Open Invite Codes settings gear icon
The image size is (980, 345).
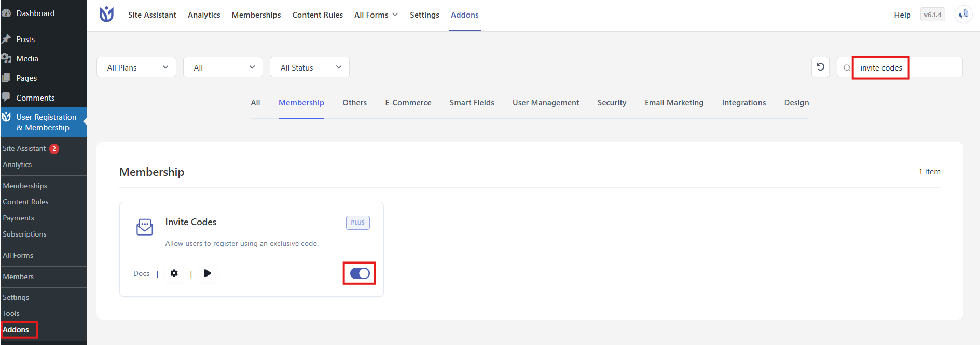[174, 273]
